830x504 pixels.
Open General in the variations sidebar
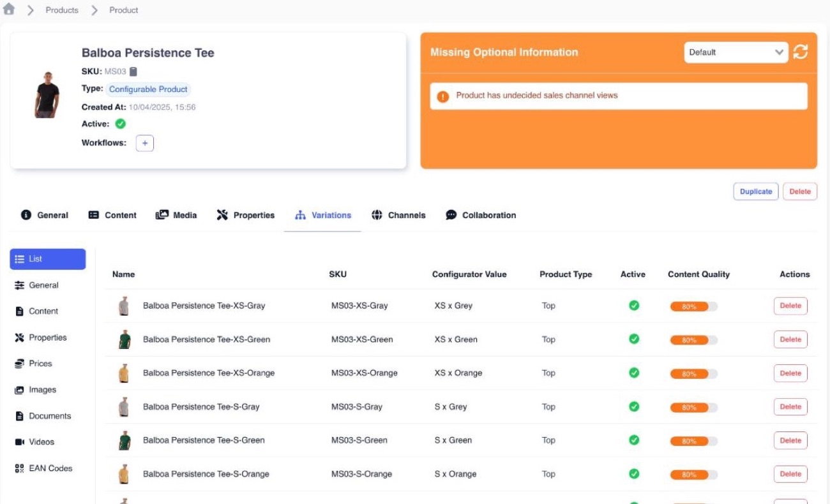(36, 285)
